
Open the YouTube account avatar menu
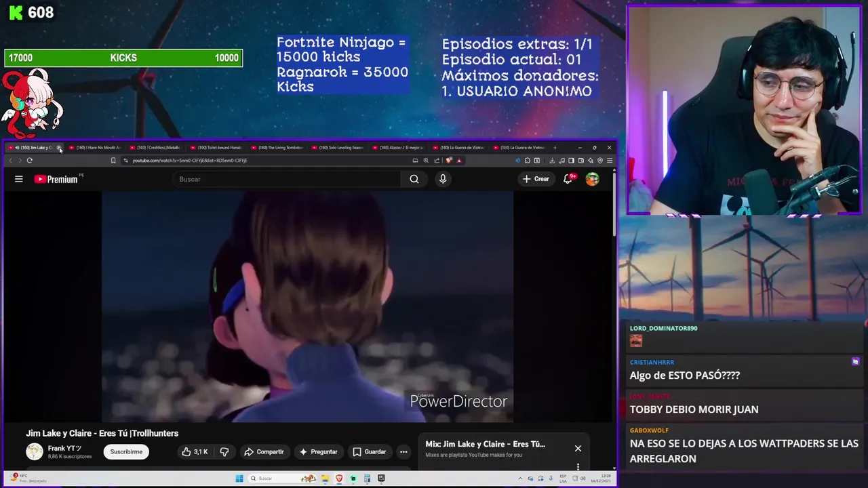point(592,179)
